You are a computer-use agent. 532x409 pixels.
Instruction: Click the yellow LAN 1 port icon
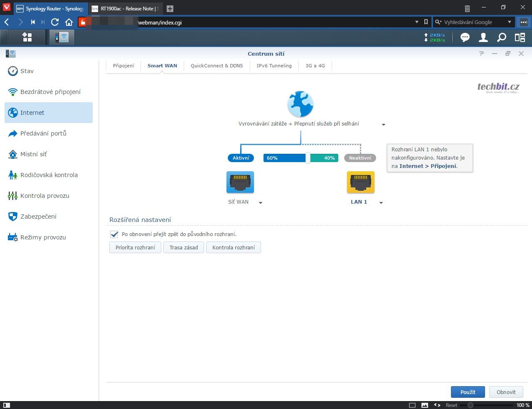tap(360, 182)
